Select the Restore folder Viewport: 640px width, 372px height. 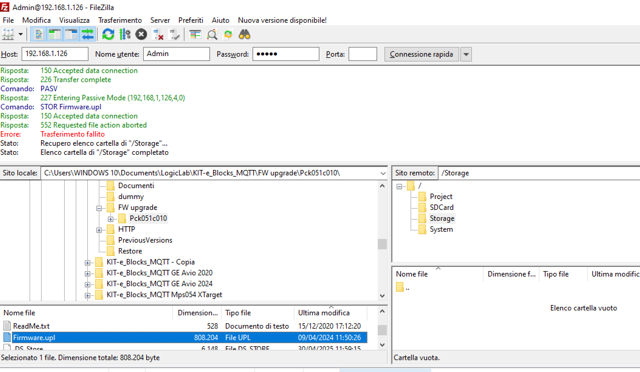pyautogui.click(x=130, y=251)
